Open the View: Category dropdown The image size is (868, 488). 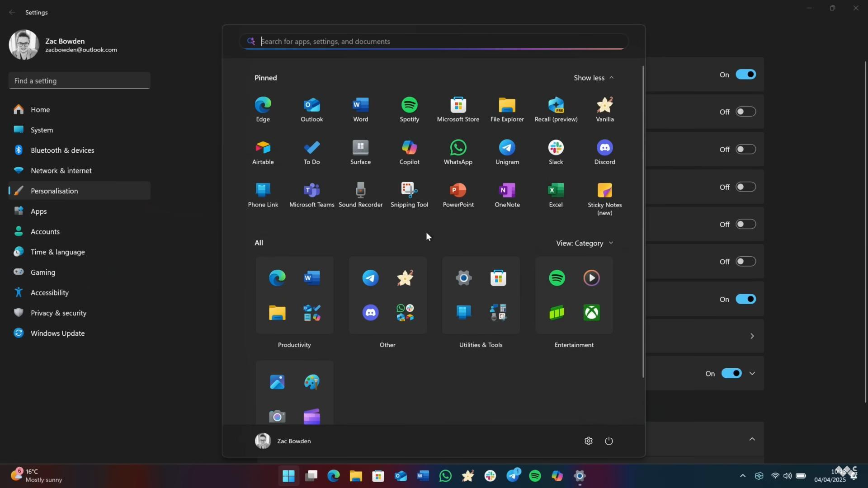click(x=585, y=243)
